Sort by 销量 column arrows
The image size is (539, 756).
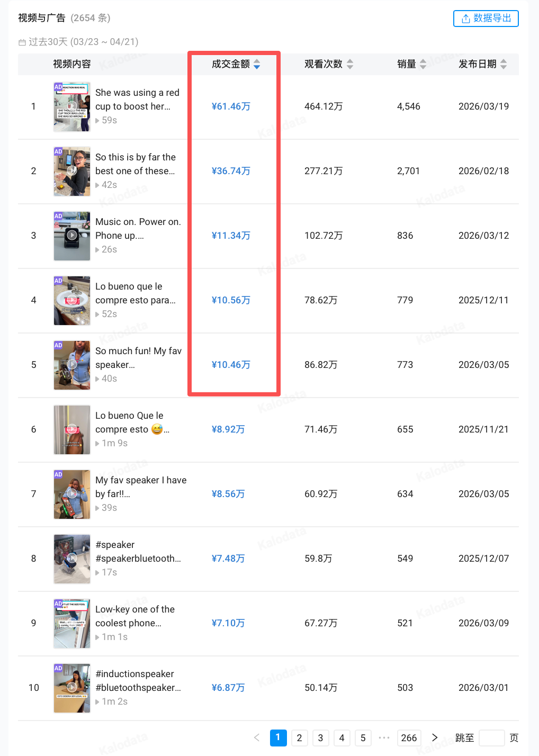[x=423, y=64]
